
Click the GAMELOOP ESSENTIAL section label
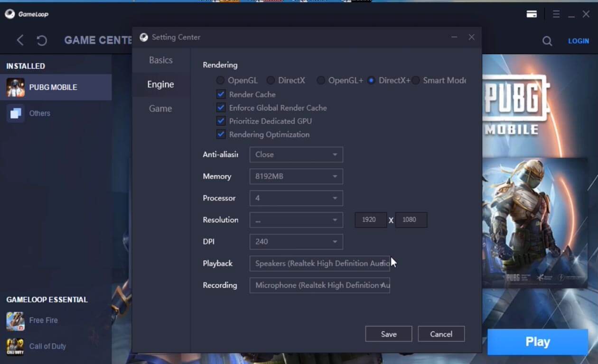point(47,300)
